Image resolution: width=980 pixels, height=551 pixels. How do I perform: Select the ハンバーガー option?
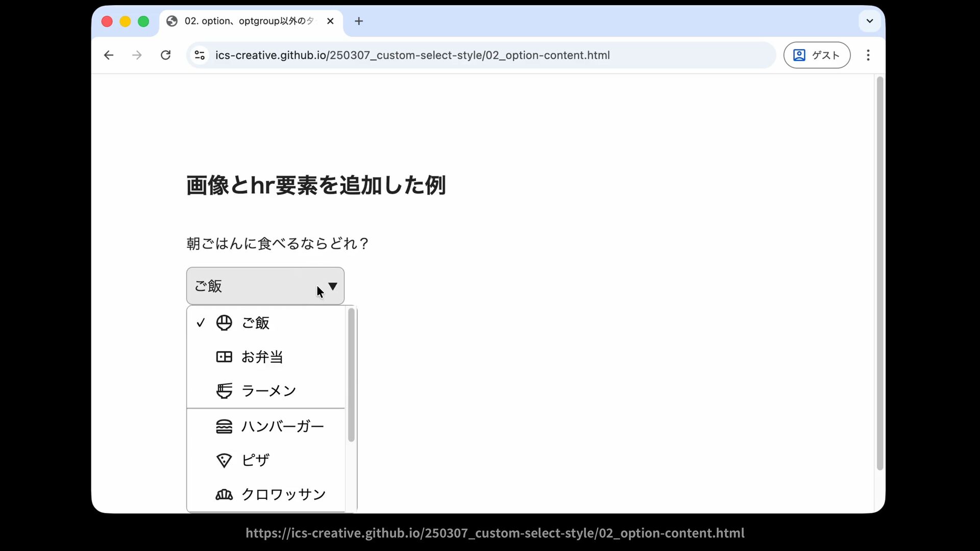[x=282, y=427]
